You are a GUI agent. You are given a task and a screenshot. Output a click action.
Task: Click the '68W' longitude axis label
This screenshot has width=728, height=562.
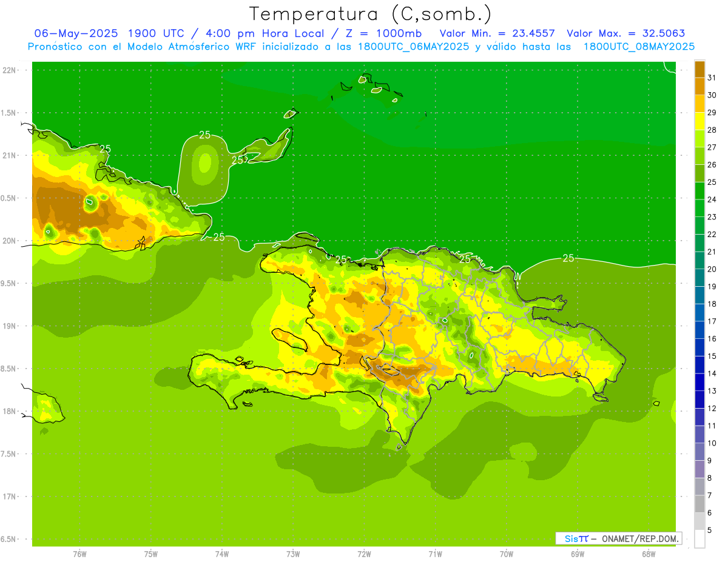tap(649, 554)
